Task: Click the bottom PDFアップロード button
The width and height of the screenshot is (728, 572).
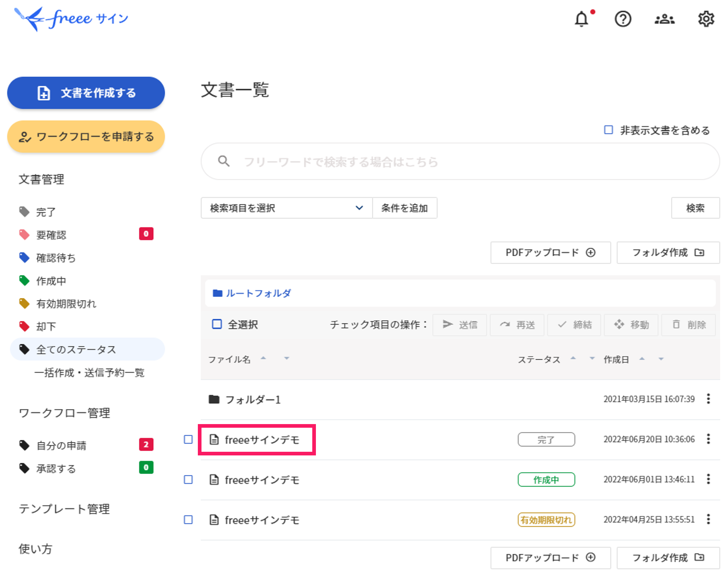Action: pos(550,557)
